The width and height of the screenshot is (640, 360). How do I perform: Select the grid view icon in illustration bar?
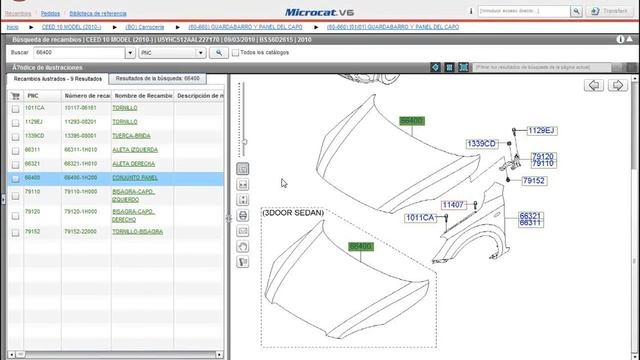pyautogui.click(x=449, y=67)
